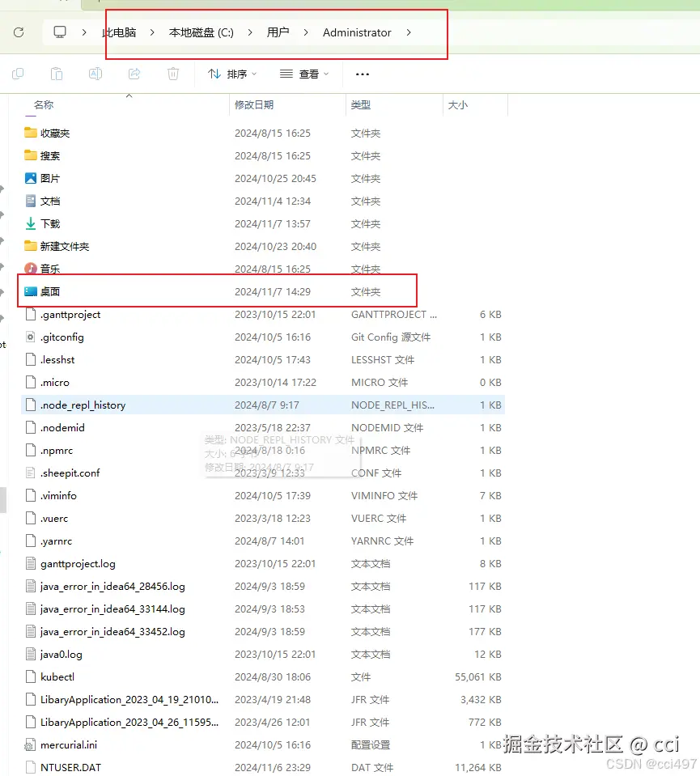700x776 pixels.
Task: Select the .ganttproject file name
Action: [70, 315]
